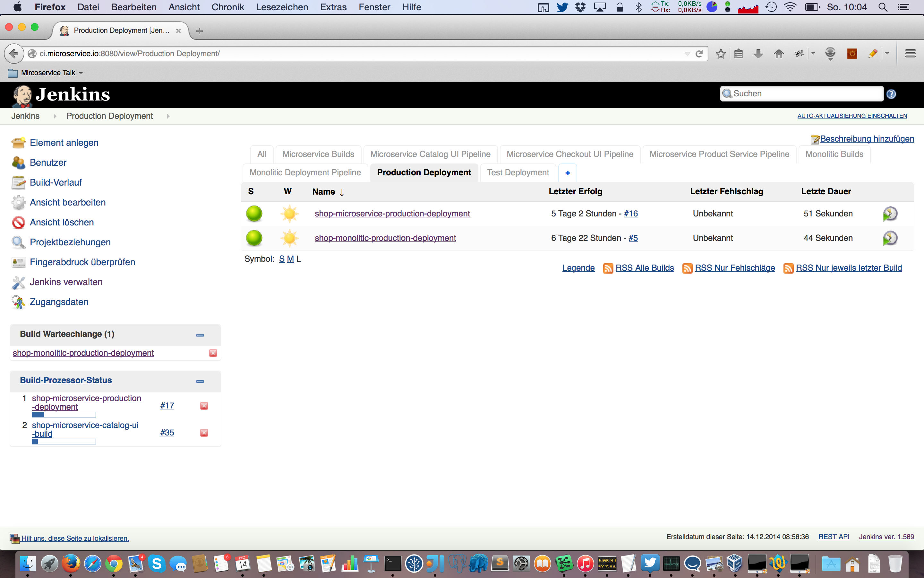Screen dimensions: 924x578
Task: Click progress bar of shop-microservice-catalog-ui-build
Action: [x=64, y=442]
